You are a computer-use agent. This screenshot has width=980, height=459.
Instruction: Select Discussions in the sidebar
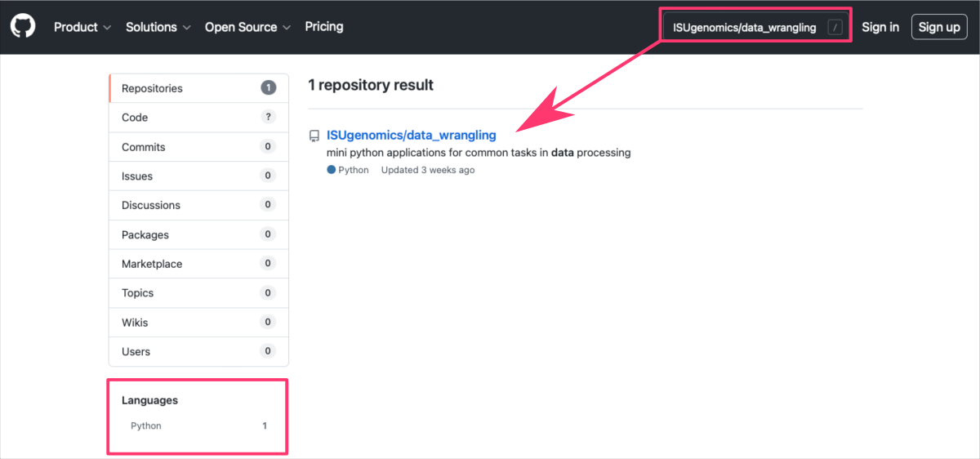click(x=198, y=205)
